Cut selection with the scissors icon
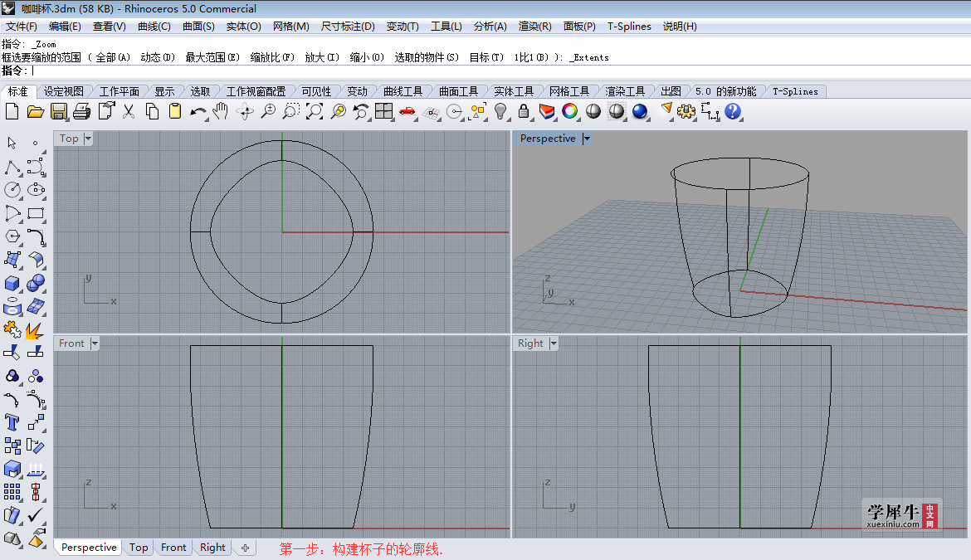Viewport: 971px width, 560px height. [129, 111]
